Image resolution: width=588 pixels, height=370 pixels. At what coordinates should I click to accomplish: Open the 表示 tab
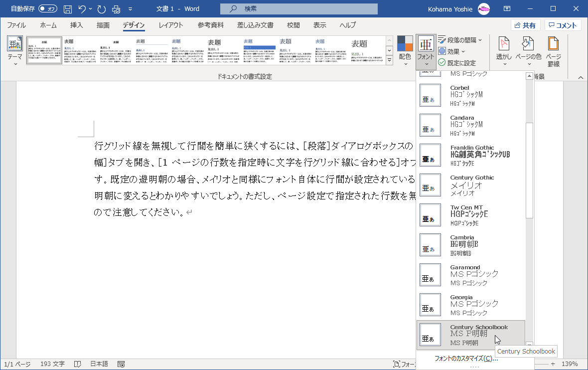(x=319, y=25)
